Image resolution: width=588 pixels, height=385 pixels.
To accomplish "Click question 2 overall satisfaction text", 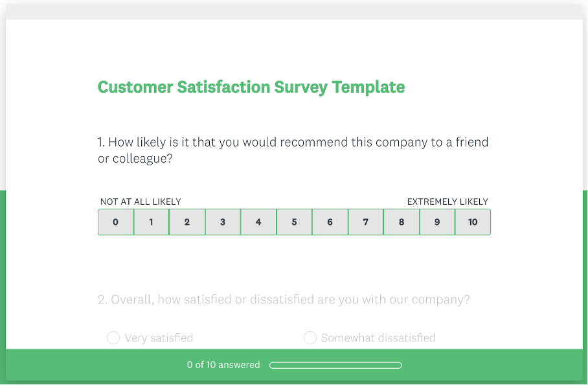I will pos(284,299).
